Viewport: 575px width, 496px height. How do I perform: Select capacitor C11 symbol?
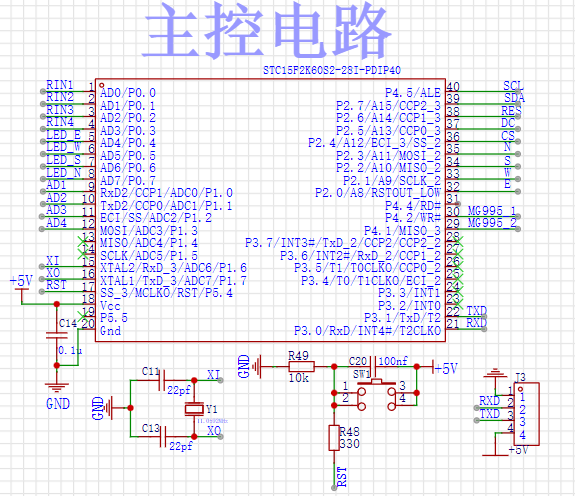coord(162,380)
